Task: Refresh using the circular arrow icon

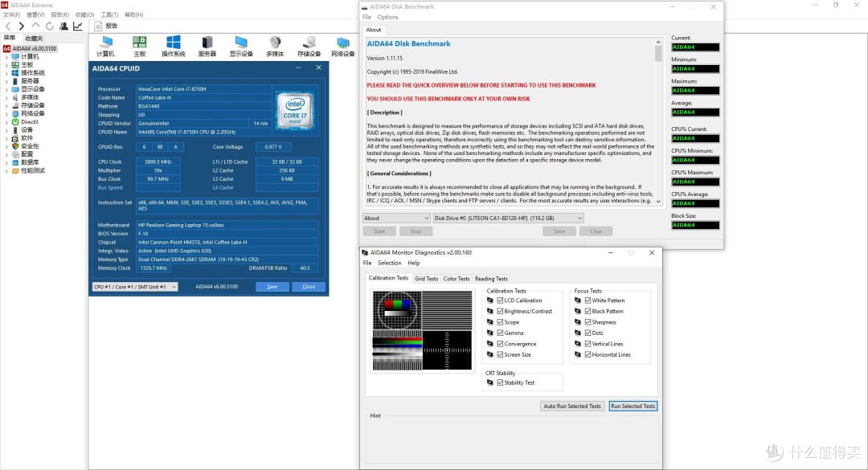Action: click(x=49, y=26)
